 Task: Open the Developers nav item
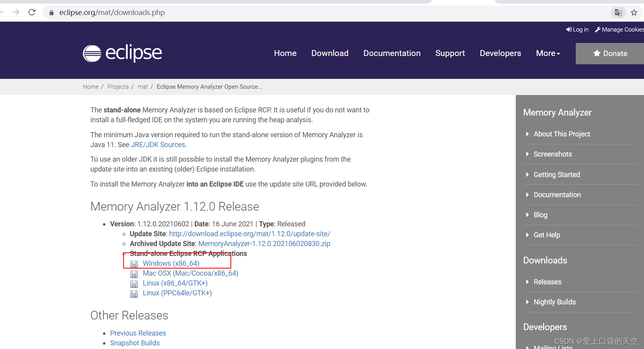(x=500, y=53)
